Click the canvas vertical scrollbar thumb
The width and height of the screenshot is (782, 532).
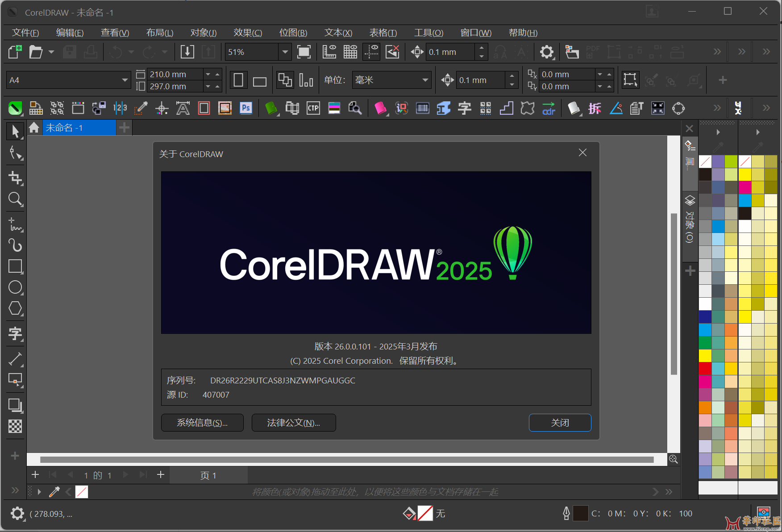click(674, 294)
